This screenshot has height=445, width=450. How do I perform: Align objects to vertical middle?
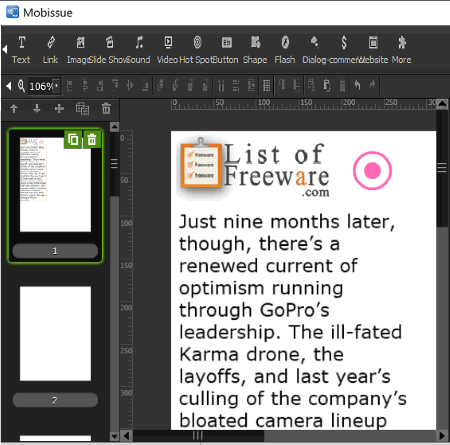pyautogui.click(x=130, y=85)
